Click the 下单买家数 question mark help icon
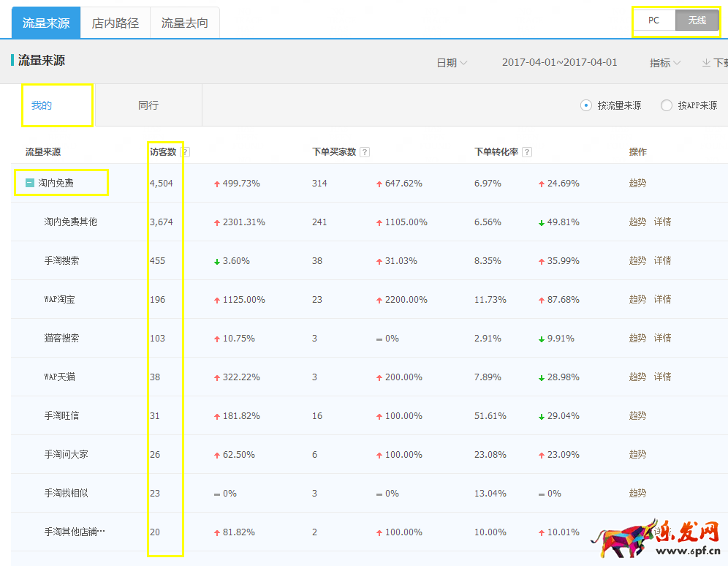 [365, 151]
